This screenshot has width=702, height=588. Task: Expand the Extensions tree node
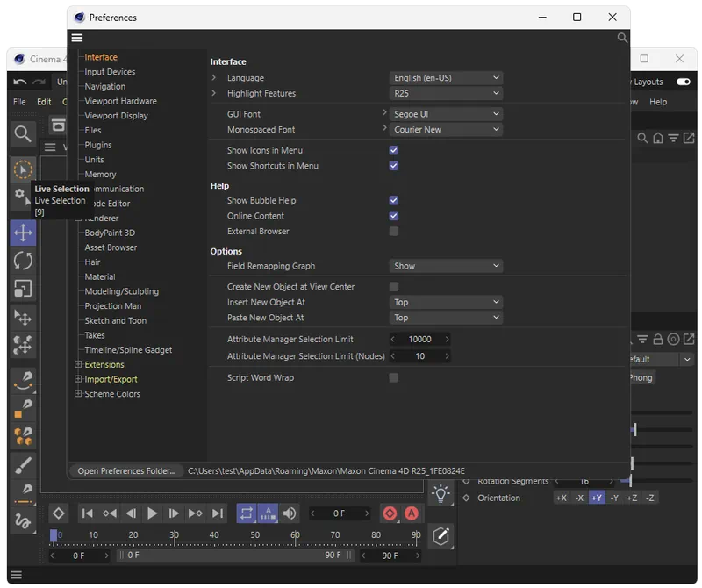click(78, 364)
